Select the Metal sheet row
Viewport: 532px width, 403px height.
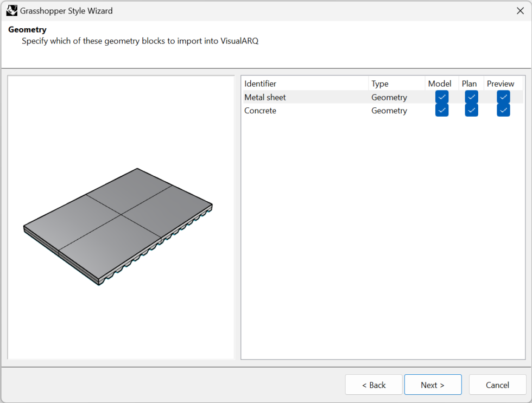click(x=304, y=97)
